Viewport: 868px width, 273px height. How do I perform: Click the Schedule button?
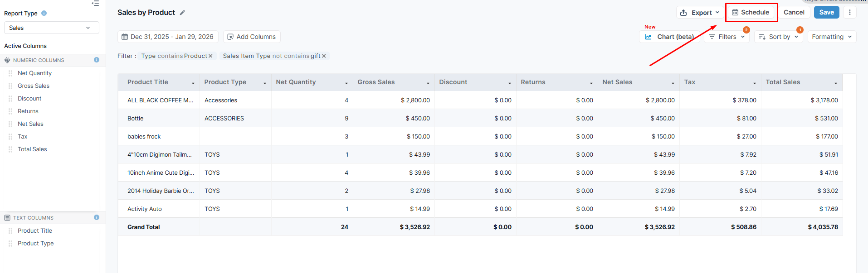click(751, 12)
